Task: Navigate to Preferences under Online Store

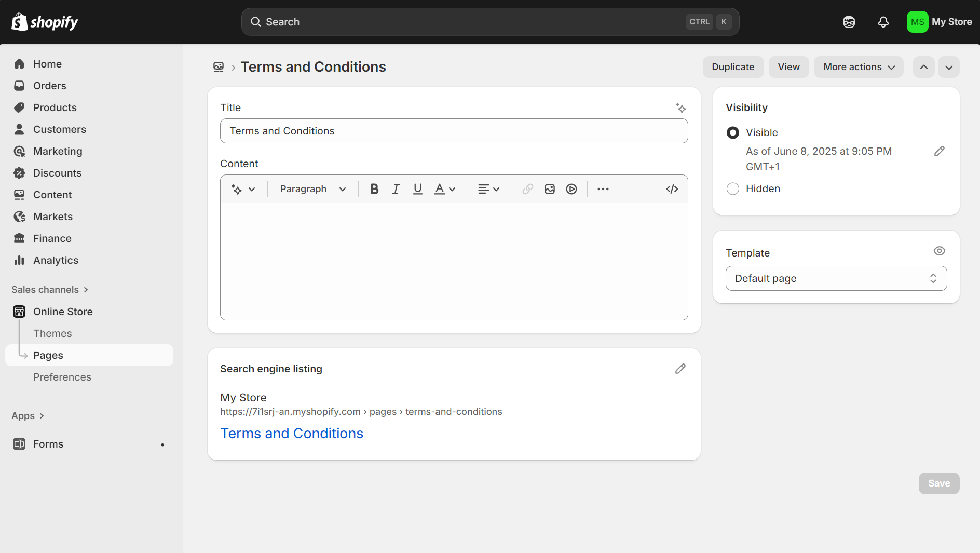Action: (x=62, y=377)
